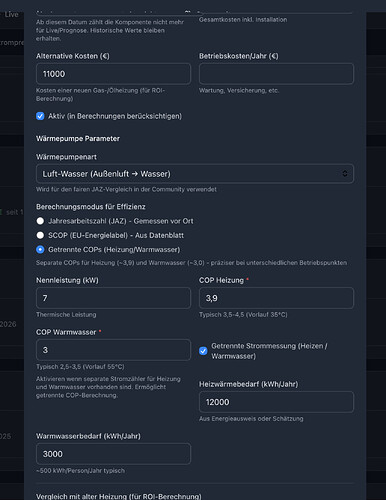
Task: Edit the COP Heizung value field
Action: coord(276,298)
